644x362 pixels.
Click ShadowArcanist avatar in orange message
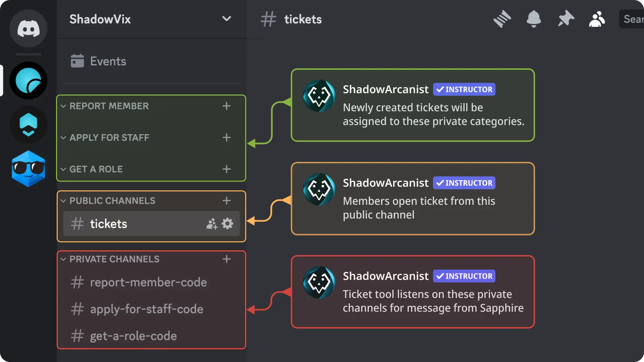tap(319, 189)
